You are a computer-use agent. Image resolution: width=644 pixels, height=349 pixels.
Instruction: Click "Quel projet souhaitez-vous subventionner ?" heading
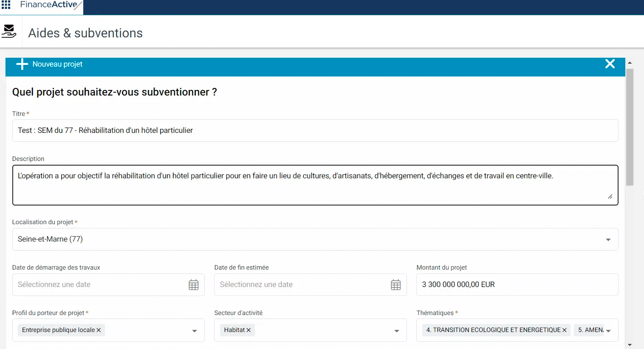[x=115, y=92]
